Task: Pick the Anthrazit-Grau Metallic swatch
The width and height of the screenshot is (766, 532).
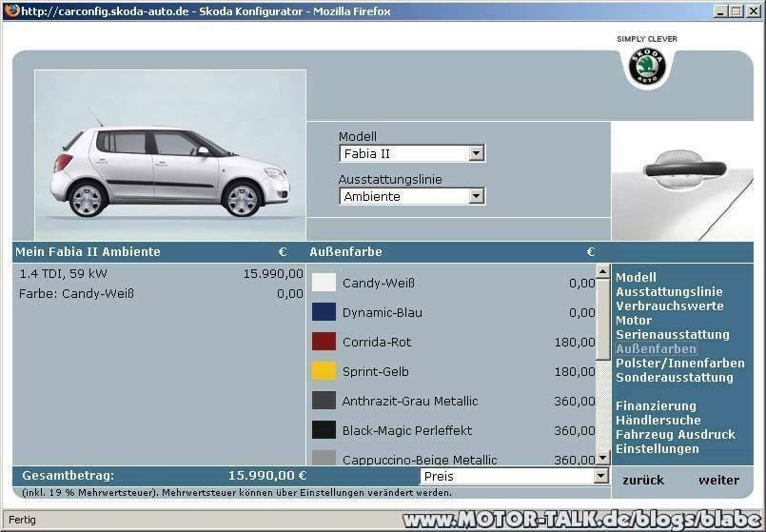Action: click(324, 400)
